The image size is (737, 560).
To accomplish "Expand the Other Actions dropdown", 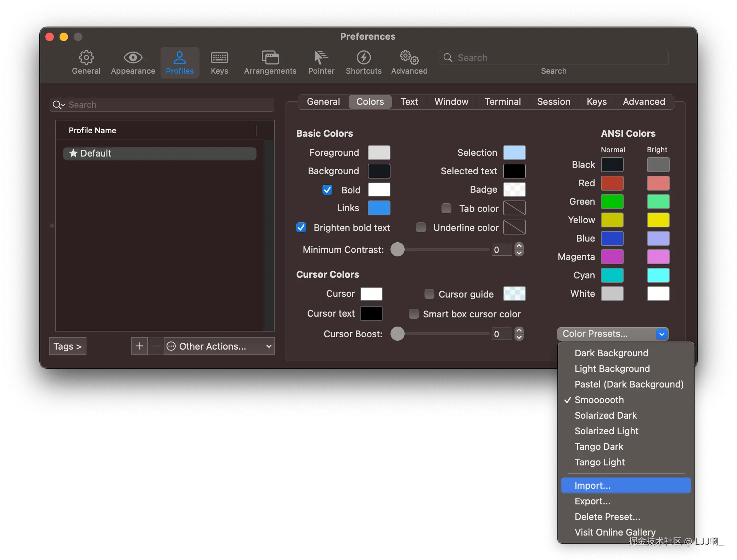I will tap(219, 346).
